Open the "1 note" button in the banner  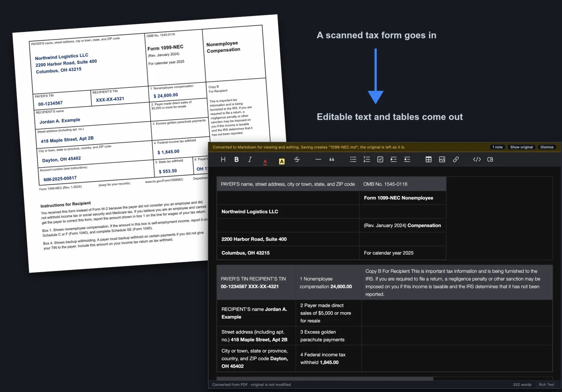[497, 147]
